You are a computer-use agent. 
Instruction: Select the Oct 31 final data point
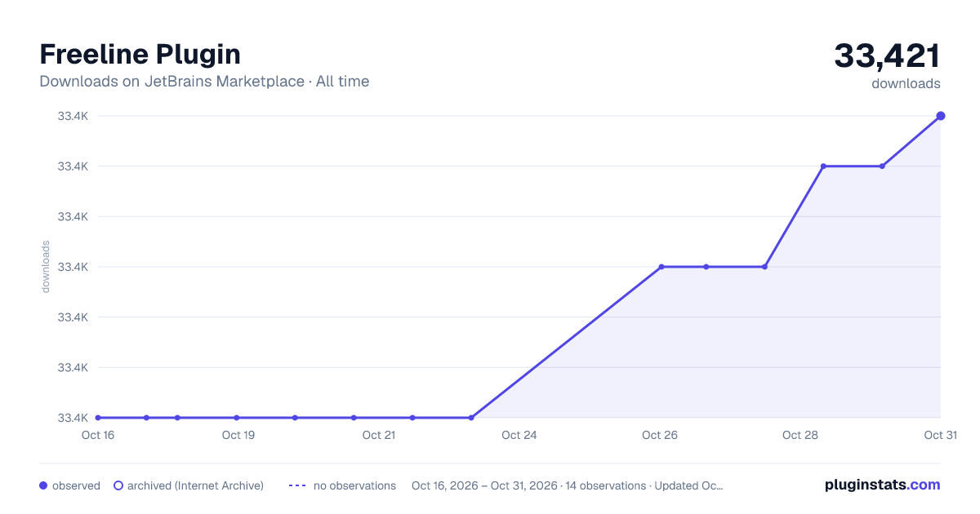coord(941,116)
